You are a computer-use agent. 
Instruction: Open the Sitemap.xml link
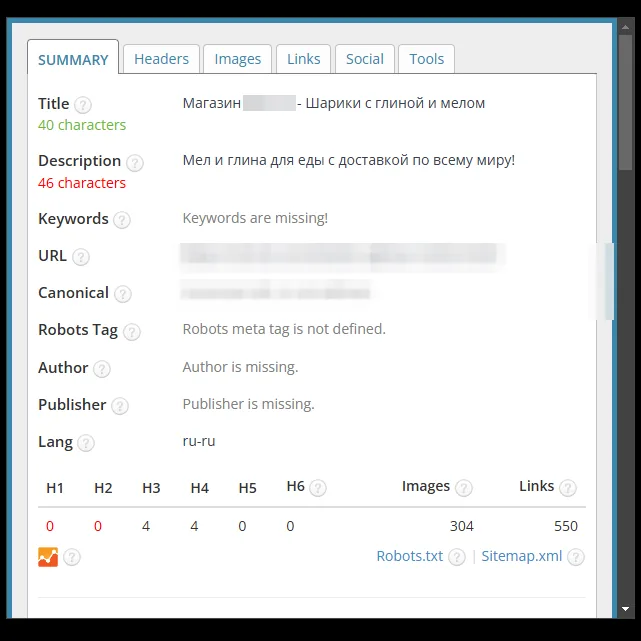tap(522, 556)
